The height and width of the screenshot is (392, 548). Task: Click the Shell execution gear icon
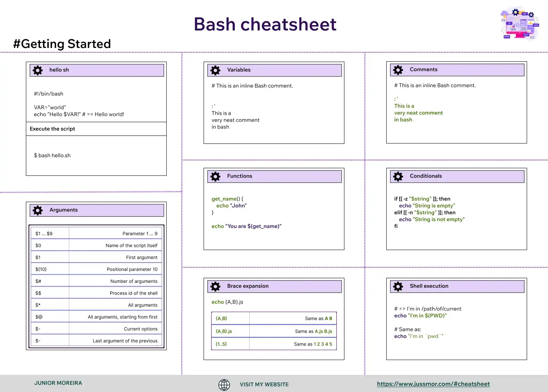click(x=398, y=287)
